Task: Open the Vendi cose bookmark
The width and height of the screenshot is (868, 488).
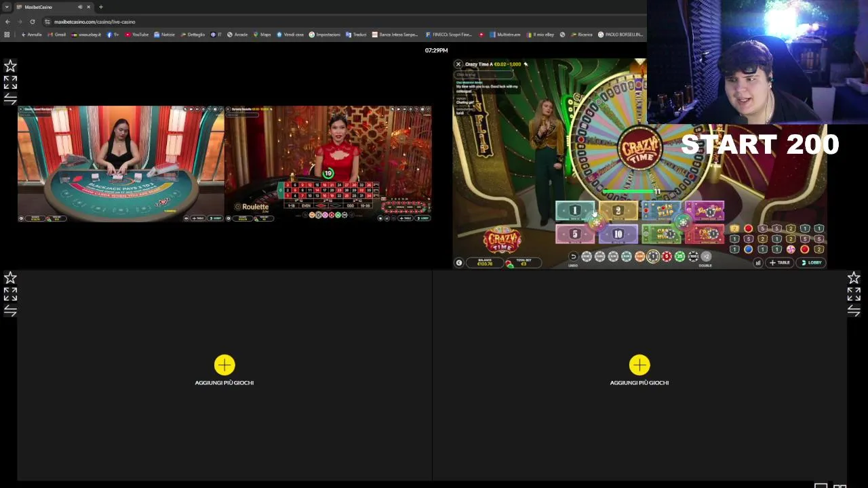Action: tap(290, 35)
